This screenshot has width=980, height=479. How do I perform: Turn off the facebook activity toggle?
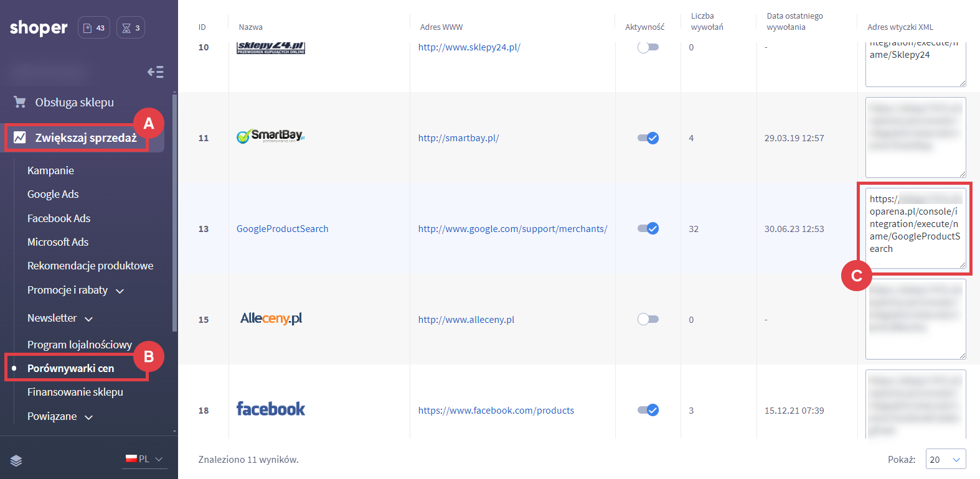coord(648,410)
